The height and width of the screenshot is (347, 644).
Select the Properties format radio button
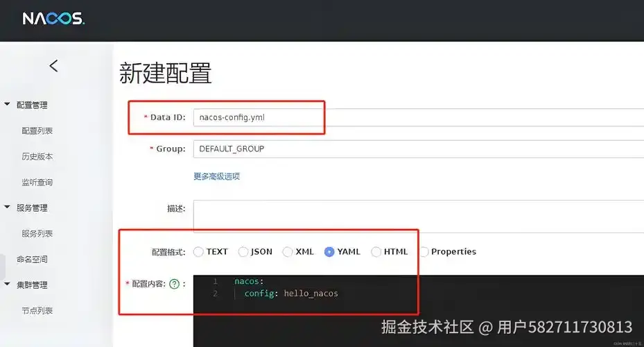[424, 252]
